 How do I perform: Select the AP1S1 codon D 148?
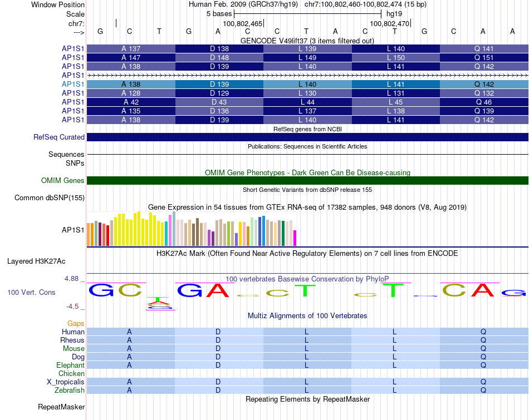(219, 58)
